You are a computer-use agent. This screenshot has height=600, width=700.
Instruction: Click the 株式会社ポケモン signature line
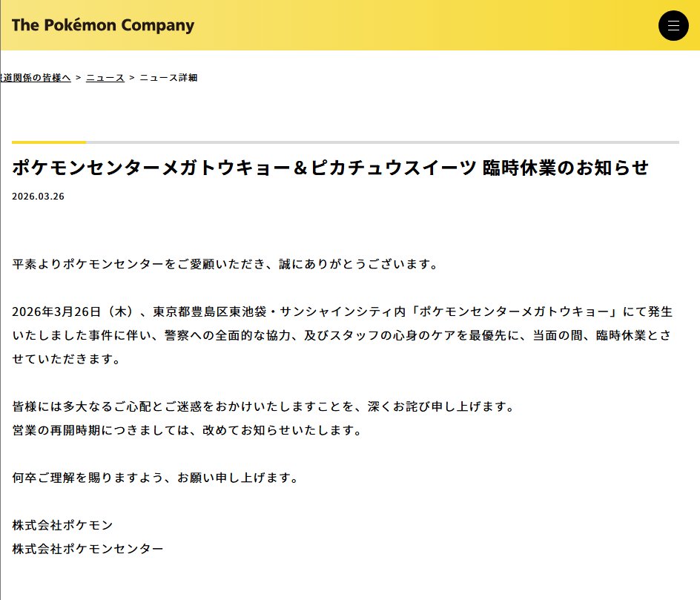tap(63, 525)
